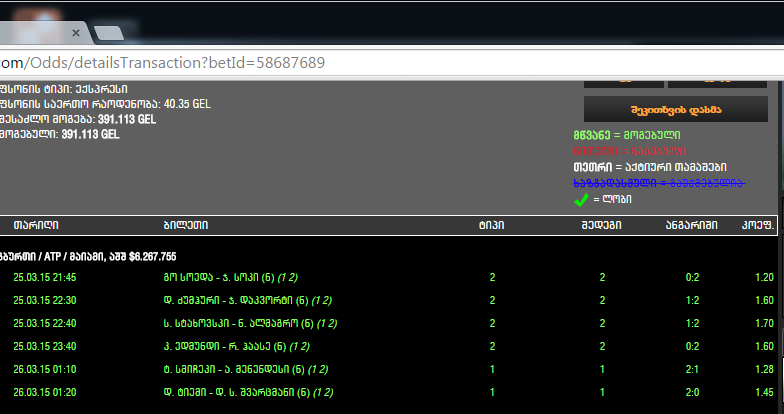784x414 pixels.
Task: Click odds '1.60' in the 22:30 row
Action: tap(764, 300)
